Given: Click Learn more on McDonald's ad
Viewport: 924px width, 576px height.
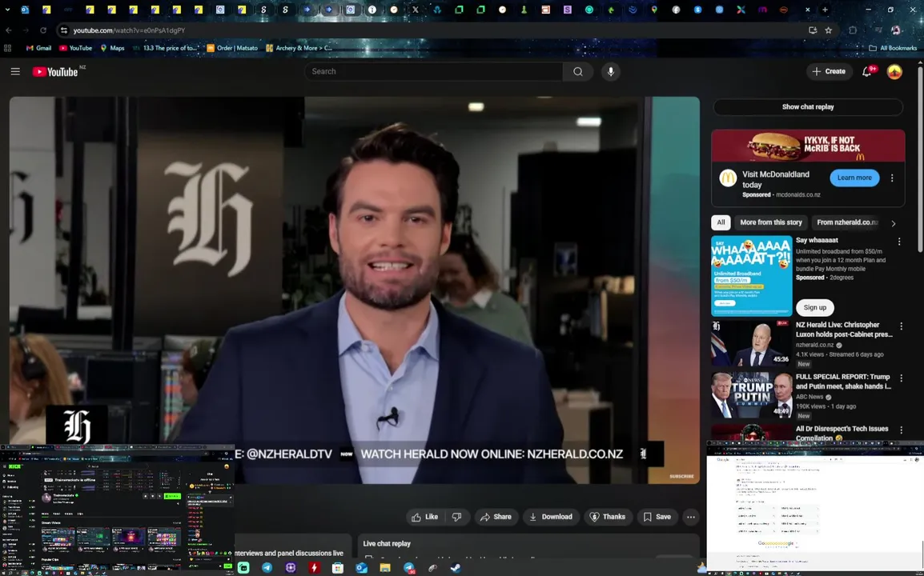Looking at the screenshot, I should click(x=854, y=178).
